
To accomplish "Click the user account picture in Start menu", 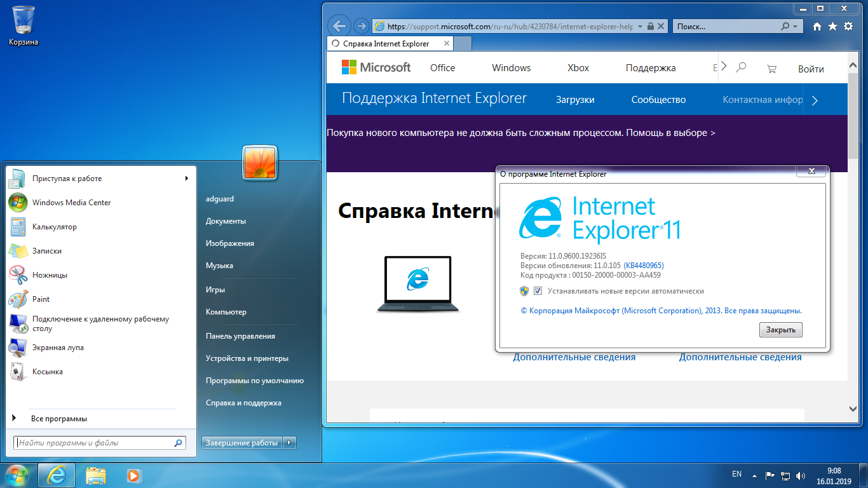I will 260,163.
